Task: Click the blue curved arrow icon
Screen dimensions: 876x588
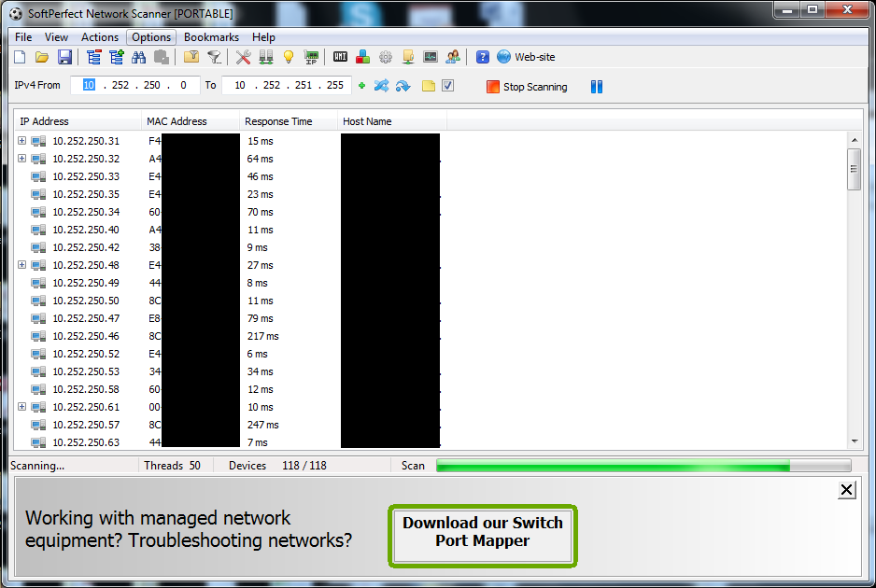Action: pyautogui.click(x=403, y=86)
